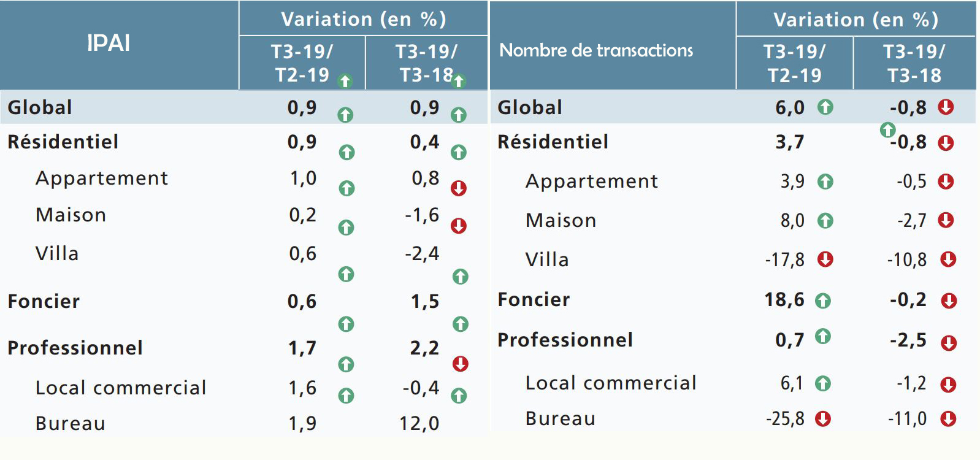The image size is (980, 460).
Task: Click the red arrow beside Maison -2,7
Action: coord(946,220)
